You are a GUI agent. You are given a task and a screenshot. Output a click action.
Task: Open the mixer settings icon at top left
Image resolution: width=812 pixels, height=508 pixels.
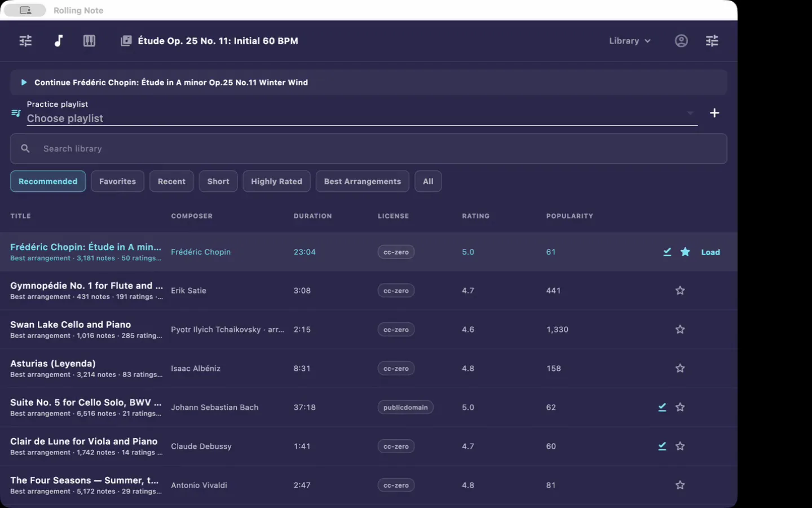(25, 41)
